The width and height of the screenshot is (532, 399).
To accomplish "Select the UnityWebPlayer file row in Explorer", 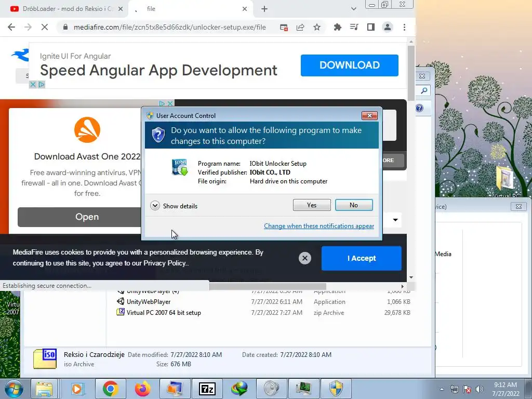I will (263, 302).
